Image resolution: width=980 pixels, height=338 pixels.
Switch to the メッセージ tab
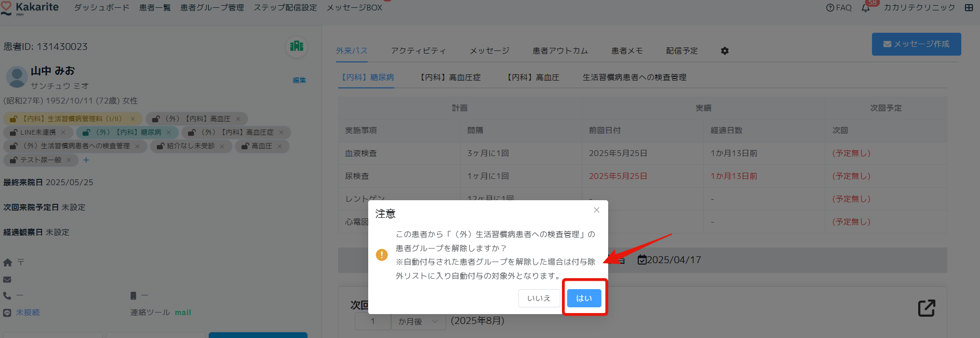(x=489, y=51)
